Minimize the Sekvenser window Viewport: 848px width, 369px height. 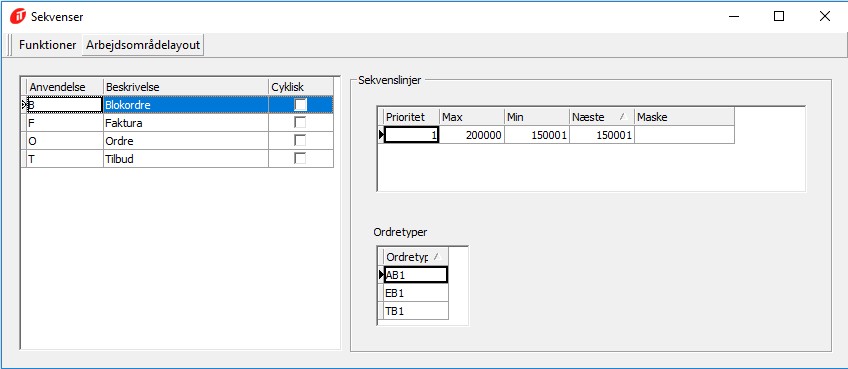[733, 17]
